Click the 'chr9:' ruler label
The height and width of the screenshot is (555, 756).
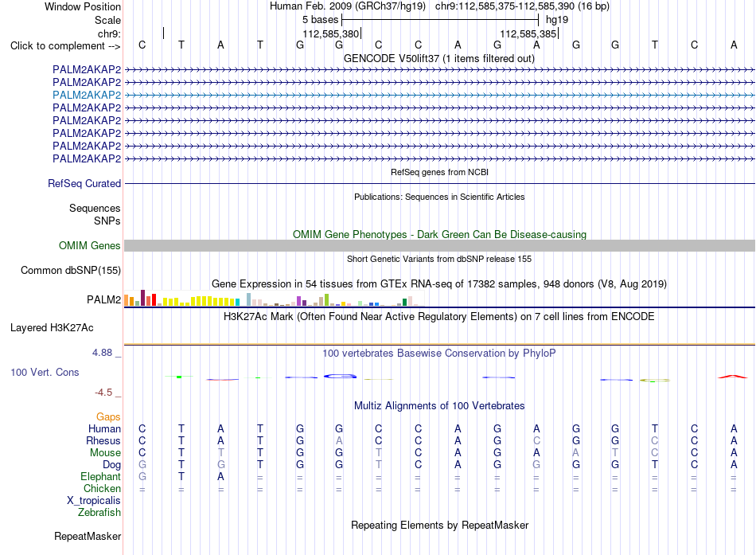point(110,33)
